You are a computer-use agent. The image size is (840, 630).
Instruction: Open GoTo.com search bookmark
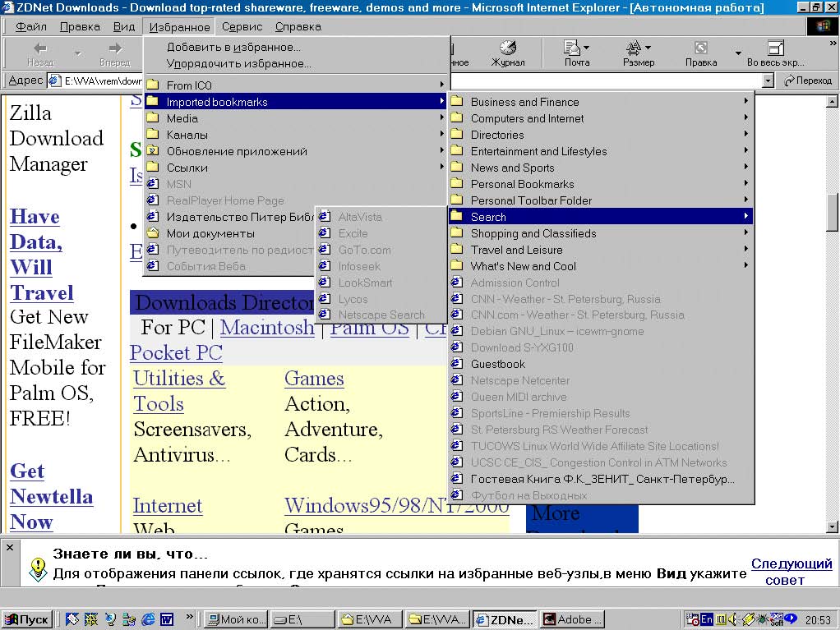coord(381,250)
